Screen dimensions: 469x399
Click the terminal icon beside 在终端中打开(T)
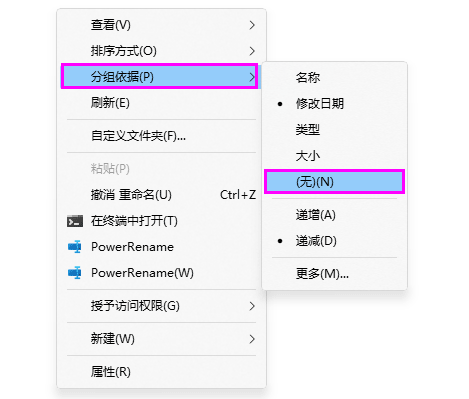pos(75,221)
